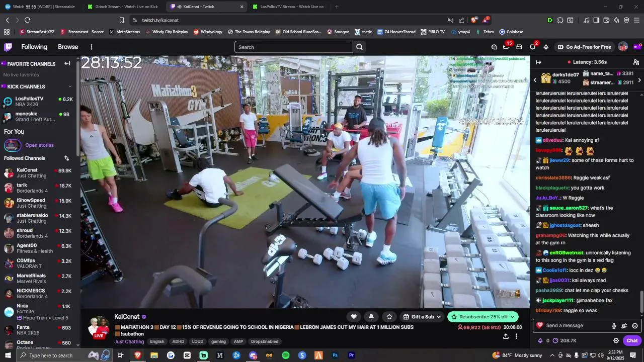The image size is (644, 362).
Task: Click the Brave Leo AI sparkle icon
Action: (x=616, y=20)
